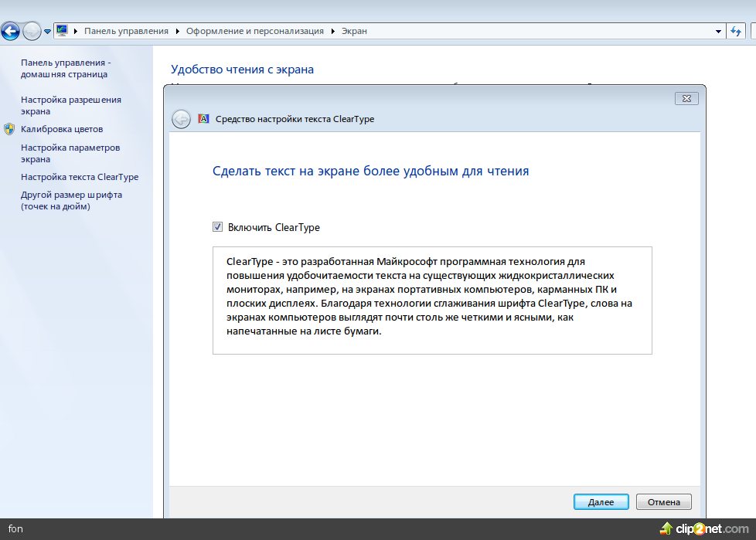The height and width of the screenshot is (540, 756).
Task: Open the Настройка разрешения экрана link
Action: click(x=70, y=105)
